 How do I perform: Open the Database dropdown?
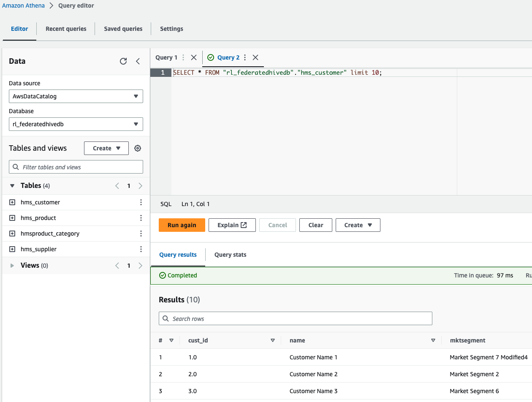76,124
